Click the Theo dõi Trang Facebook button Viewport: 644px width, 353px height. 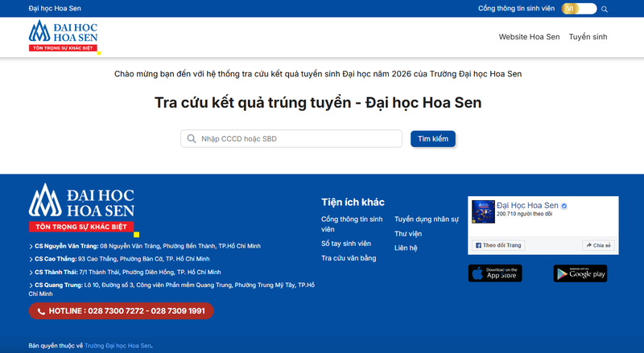(x=498, y=245)
